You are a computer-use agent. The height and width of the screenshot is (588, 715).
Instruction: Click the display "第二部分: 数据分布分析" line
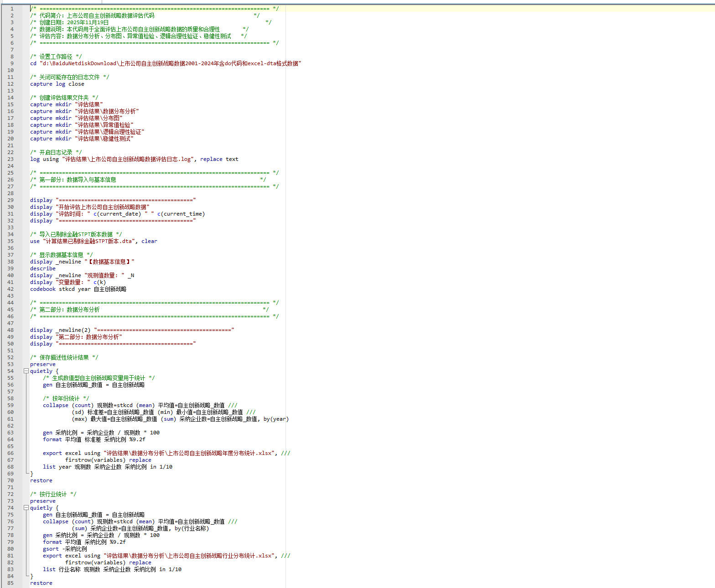(x=76, y=337)
